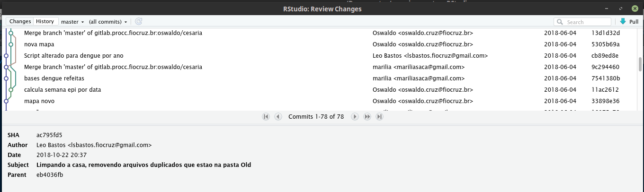
Task: Go to next page of commits
Action: [355, 116]
